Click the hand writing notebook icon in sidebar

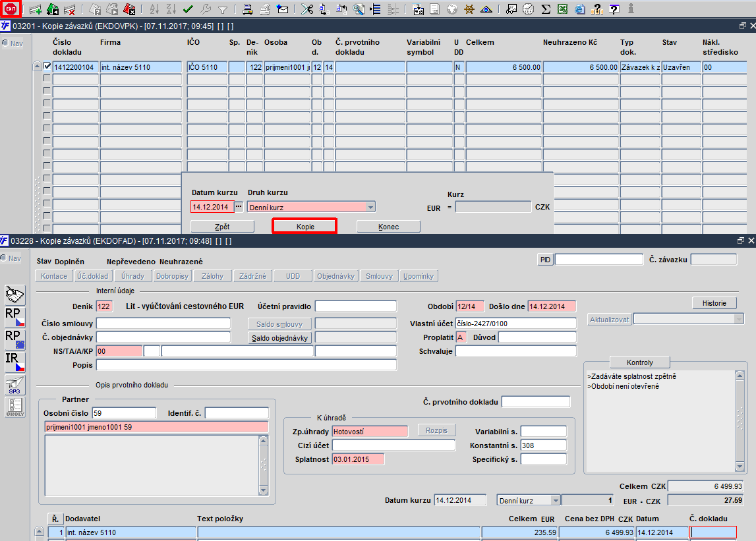click(15, 295)
